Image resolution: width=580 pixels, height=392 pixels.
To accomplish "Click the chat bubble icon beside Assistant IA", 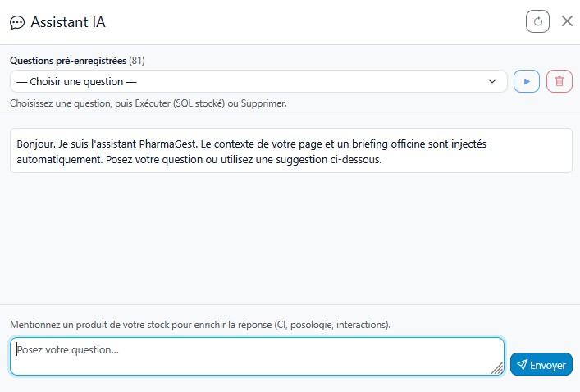I will [x=17, y=23].
